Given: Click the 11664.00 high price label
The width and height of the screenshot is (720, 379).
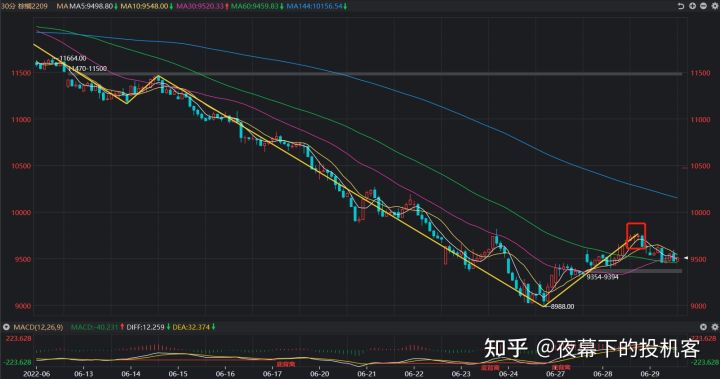Looking at the screenshot, I should (73, 58).
